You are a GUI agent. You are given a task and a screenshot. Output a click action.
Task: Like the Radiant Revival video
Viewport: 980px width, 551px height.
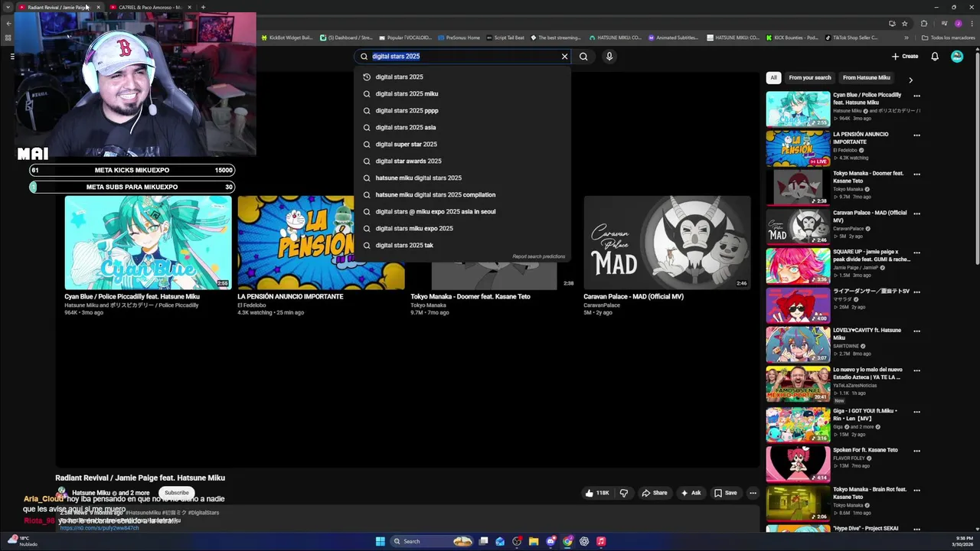click(597, 493)
